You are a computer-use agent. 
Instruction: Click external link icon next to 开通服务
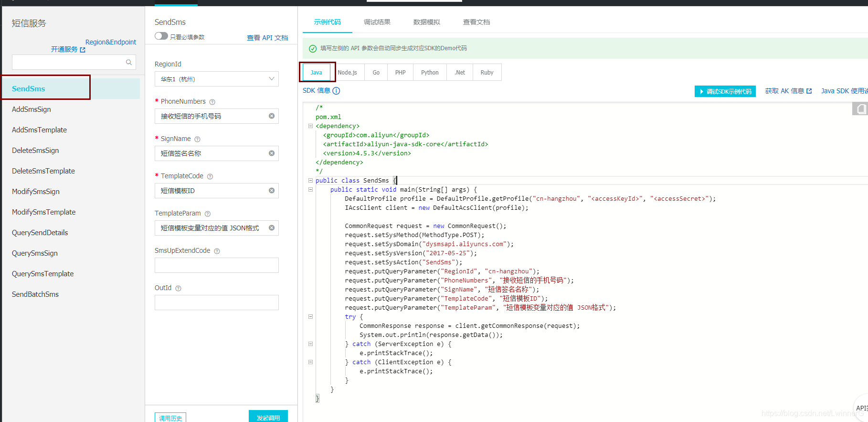[83, 50]
